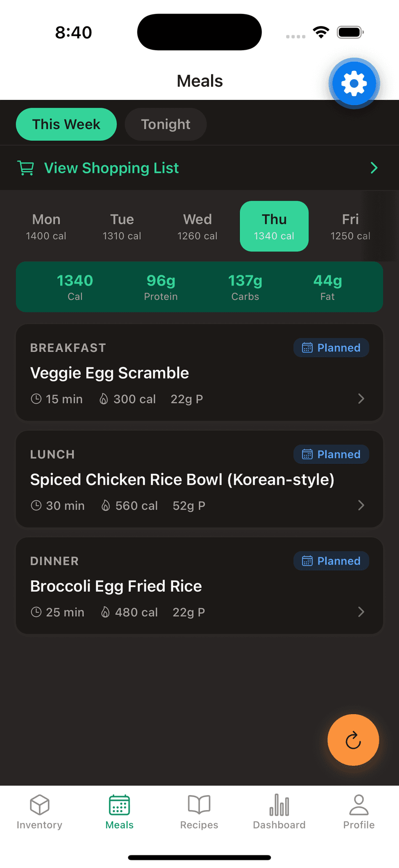Tap the Wed 1260 cal day
Screen dimensions: 399x868
point(198,227)
